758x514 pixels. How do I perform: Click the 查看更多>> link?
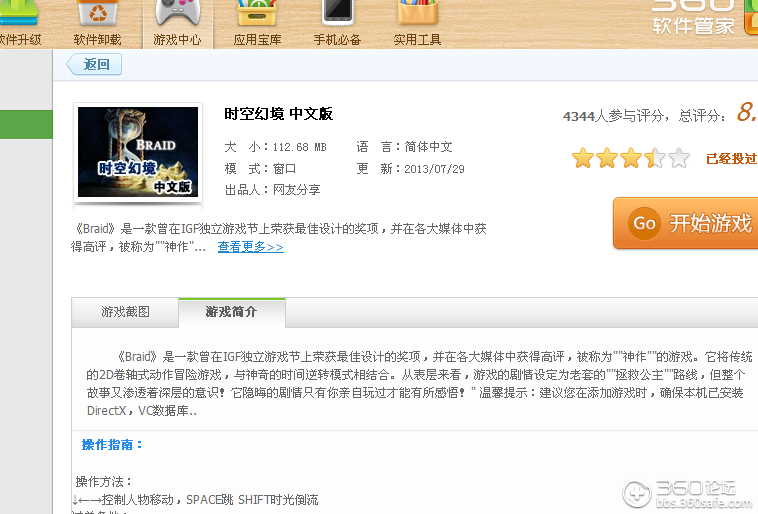(250, 247)
